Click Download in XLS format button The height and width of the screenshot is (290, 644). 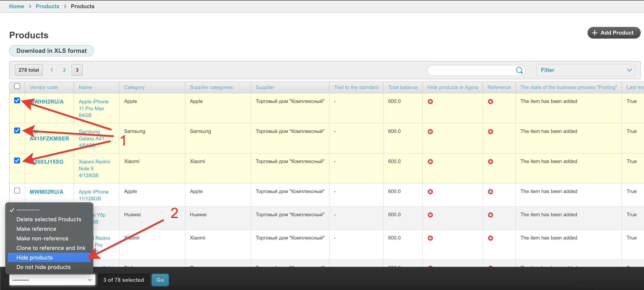(52, 51)
